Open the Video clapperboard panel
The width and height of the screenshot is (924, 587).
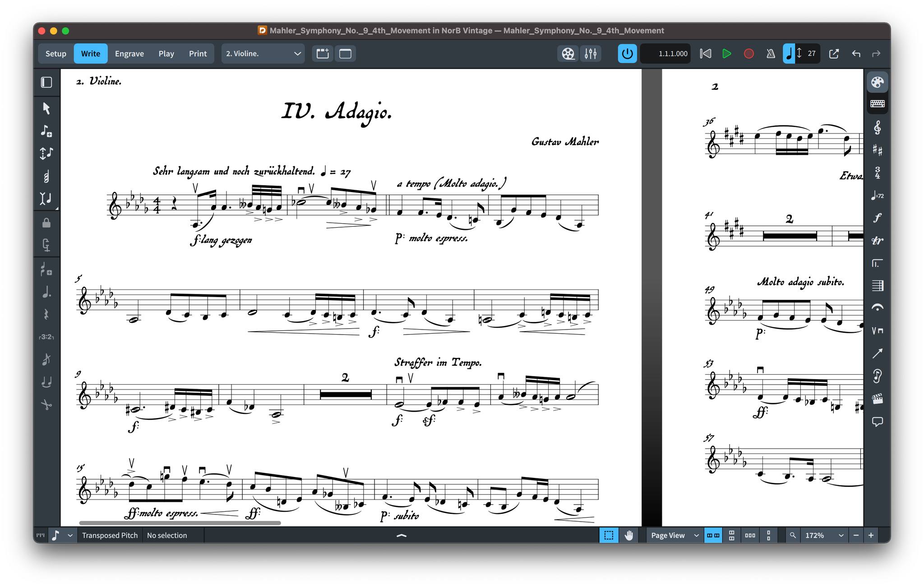point(877,399)
